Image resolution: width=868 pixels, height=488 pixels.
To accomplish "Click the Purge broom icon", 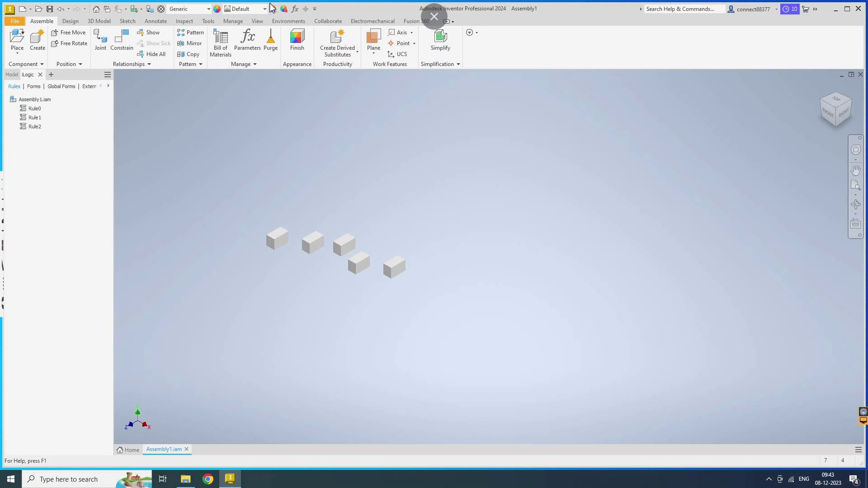I will [270, 39].
